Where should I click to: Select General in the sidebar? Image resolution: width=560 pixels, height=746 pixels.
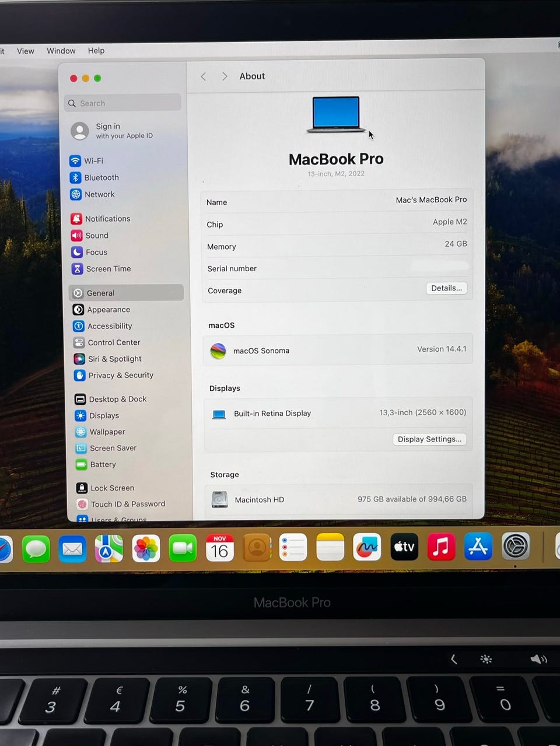pyautogui.click(x=126, y=293)
